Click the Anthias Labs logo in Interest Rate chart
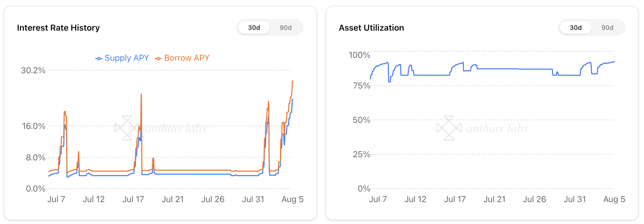The height and width of the screenshot is (224, 644). [x=127, y=128]
